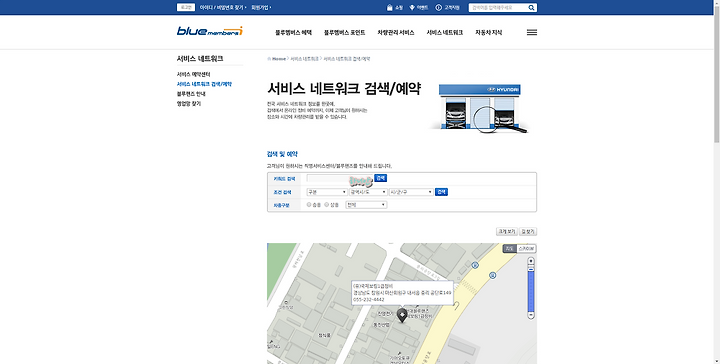The width and height of the screenshot is (720, 364).
Task: Open the 블루멤버스 혜택 menu
Action: click(293, 33)
